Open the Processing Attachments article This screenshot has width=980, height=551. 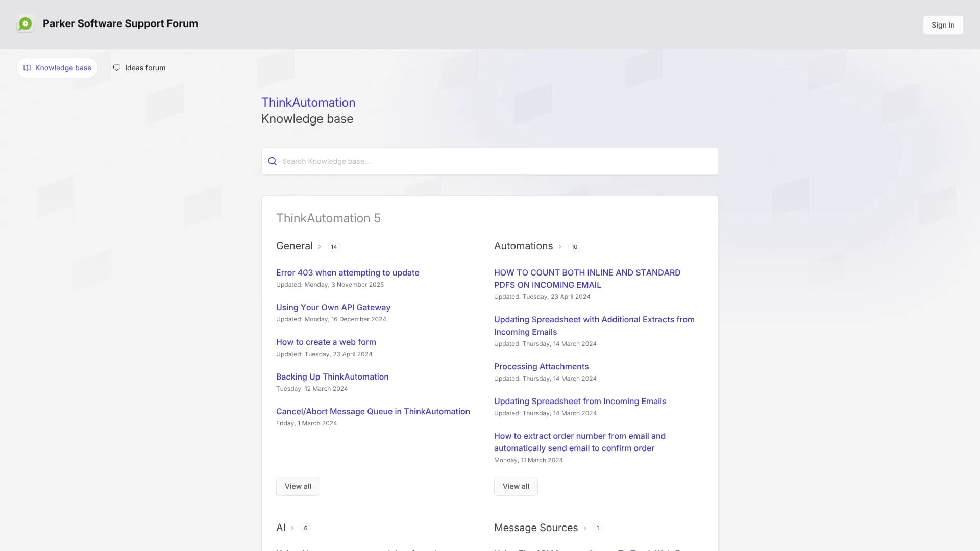pos(541,366)
